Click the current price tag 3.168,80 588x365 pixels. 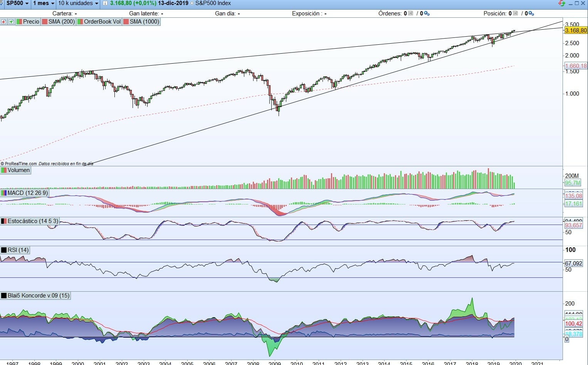click(576, 30)
